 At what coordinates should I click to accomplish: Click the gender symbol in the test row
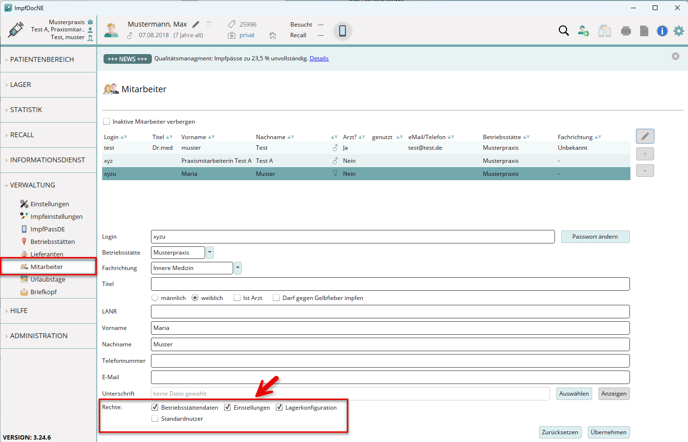point(335,148)
